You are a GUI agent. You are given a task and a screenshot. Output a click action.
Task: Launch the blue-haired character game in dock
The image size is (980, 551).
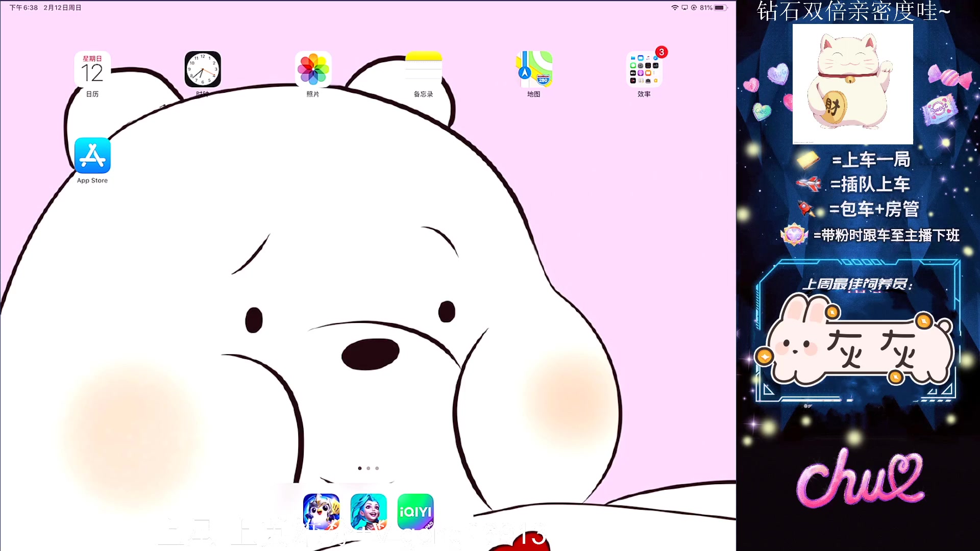pyautogui.click(x=369, y=511)
